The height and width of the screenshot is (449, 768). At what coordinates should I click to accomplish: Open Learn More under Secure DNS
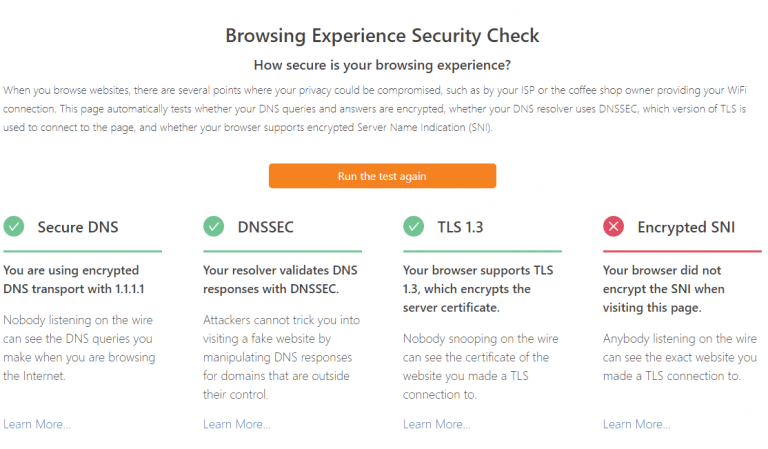tap(37, 424)
